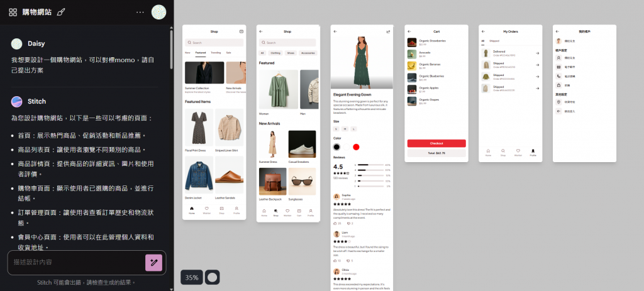The height and width of the screenshot is (291, 644).
Task: Toggle the Shoes filter chip
Action: (x=291, y=53)
